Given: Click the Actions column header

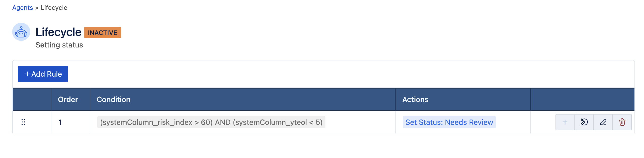Looking at the screenshot, I should pos(415,99).
